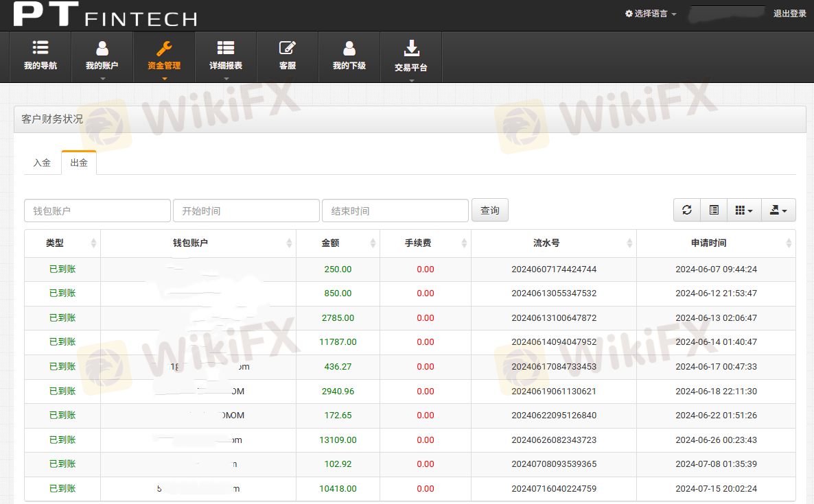
Task: Switch to the 入金 tab
Action: point(42,163)
